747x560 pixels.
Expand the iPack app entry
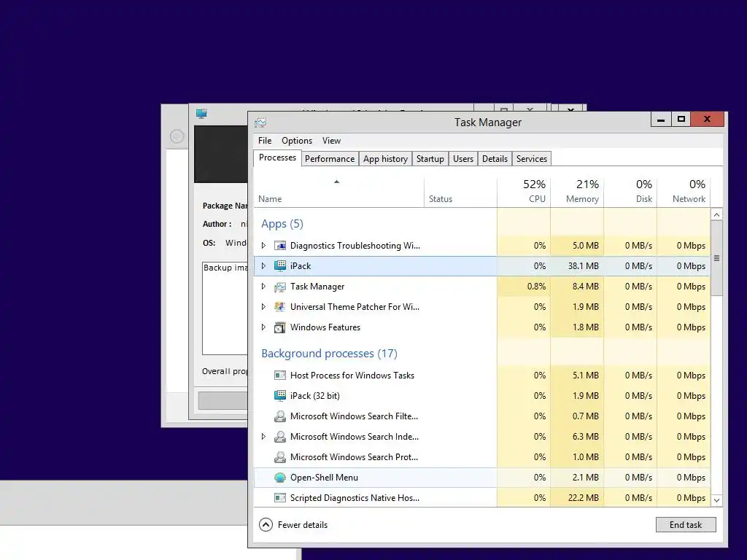point(263,266)
